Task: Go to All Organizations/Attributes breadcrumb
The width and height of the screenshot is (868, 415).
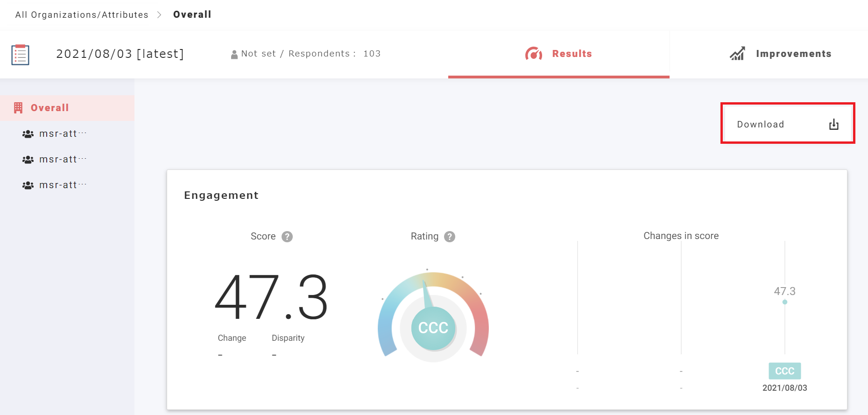Action: pyautogui.click(x=82, y=15)
